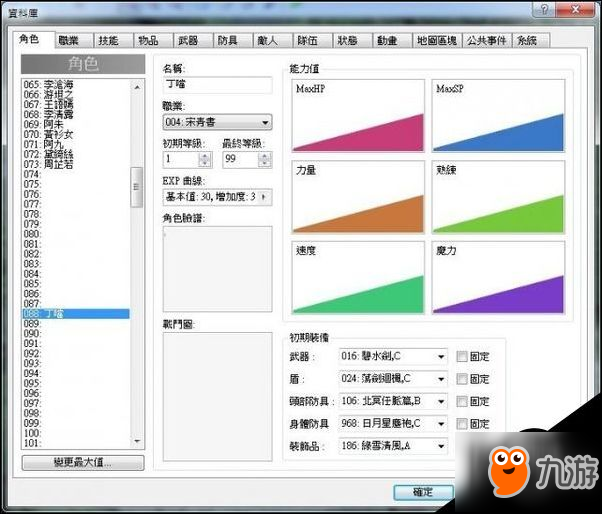Select character 066: 游坦之
Screen dimensions: 602x514
click(76, 94)
